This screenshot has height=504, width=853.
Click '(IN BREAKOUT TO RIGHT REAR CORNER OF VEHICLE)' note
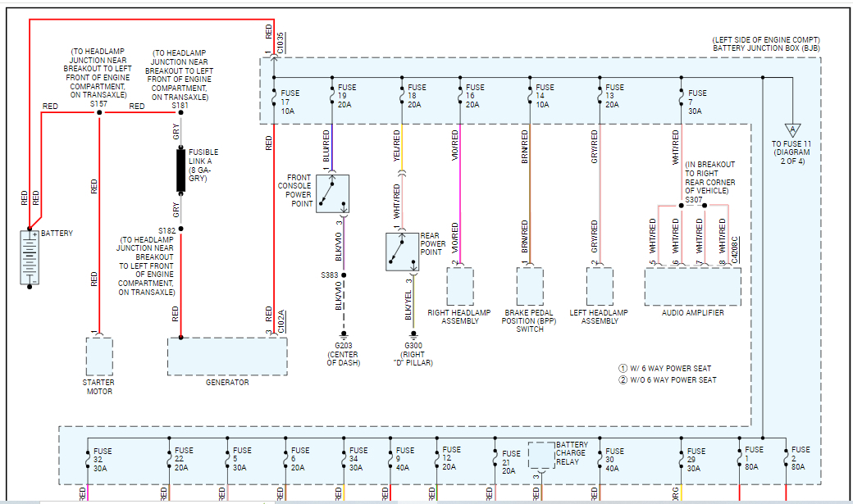click(710, 178)
